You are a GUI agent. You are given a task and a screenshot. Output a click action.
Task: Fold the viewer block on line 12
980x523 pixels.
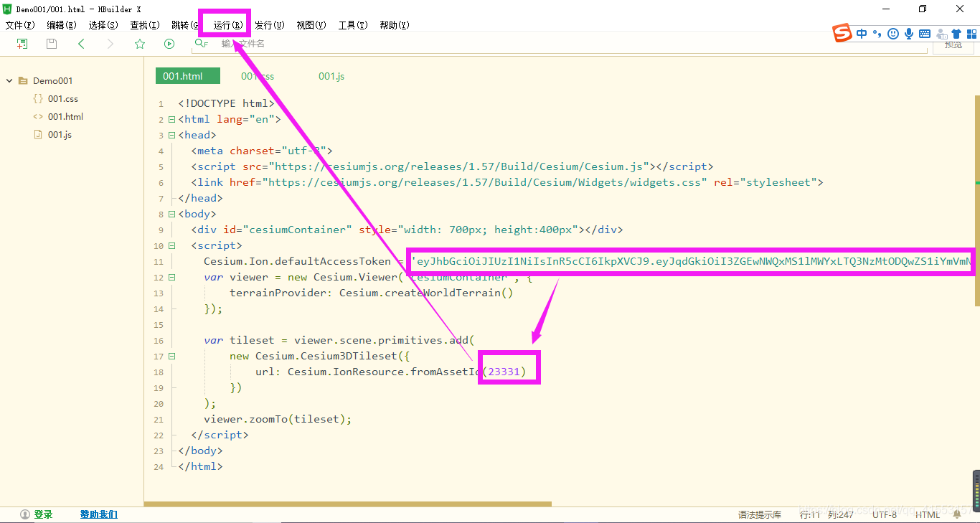(x=171, y=278)
